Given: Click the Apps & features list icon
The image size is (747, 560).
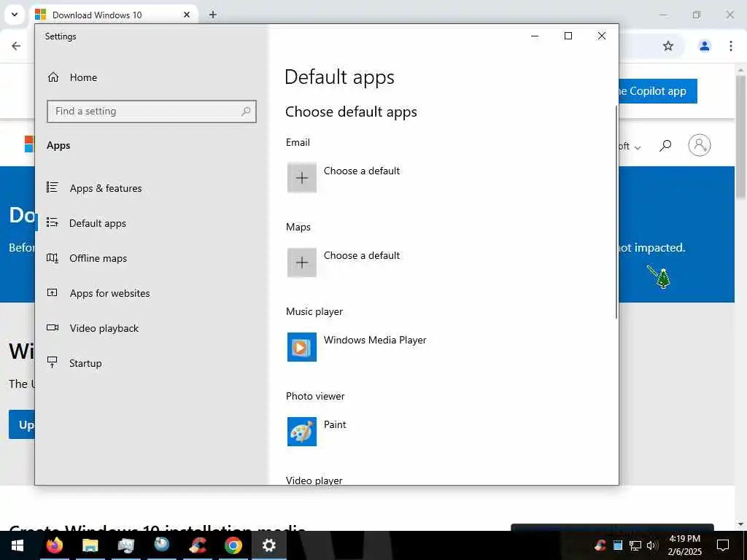Looking at the screenshot, I should pos(53,187).
